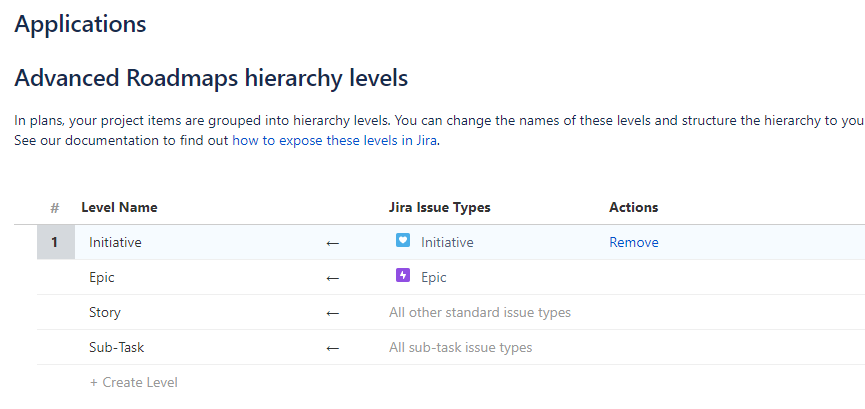This screenshot has width=865, height=409.
Task: Open the how to expose levels documentation link
Action: point(335,141)
